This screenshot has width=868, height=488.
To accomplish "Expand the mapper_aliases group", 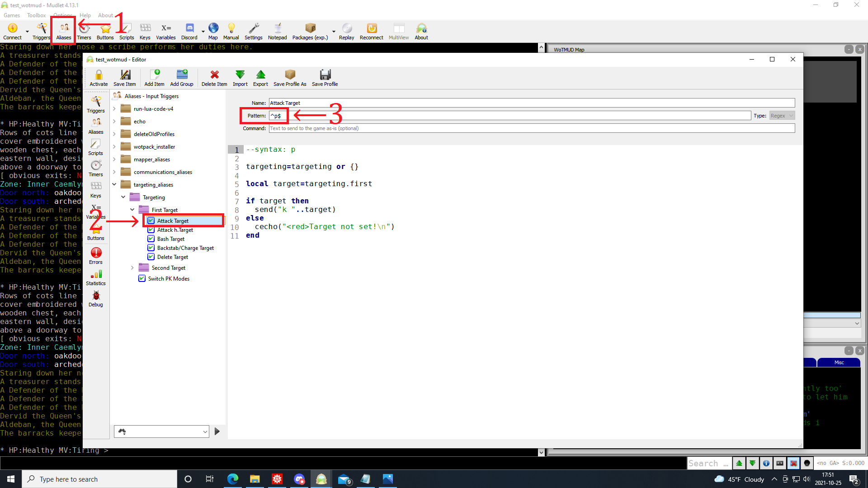I will pyautogui.click(x=114, y=160).
